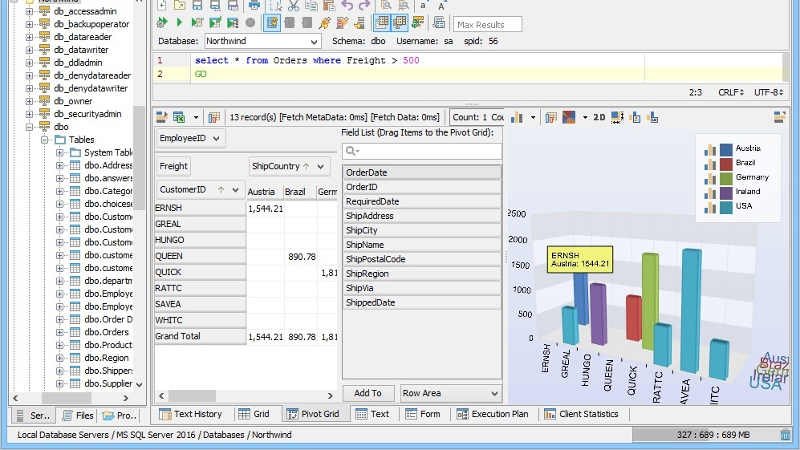This screenshot has width=800, height=450.
Task: Click the Austria blue legend swatch
Action: coord(726,149)
